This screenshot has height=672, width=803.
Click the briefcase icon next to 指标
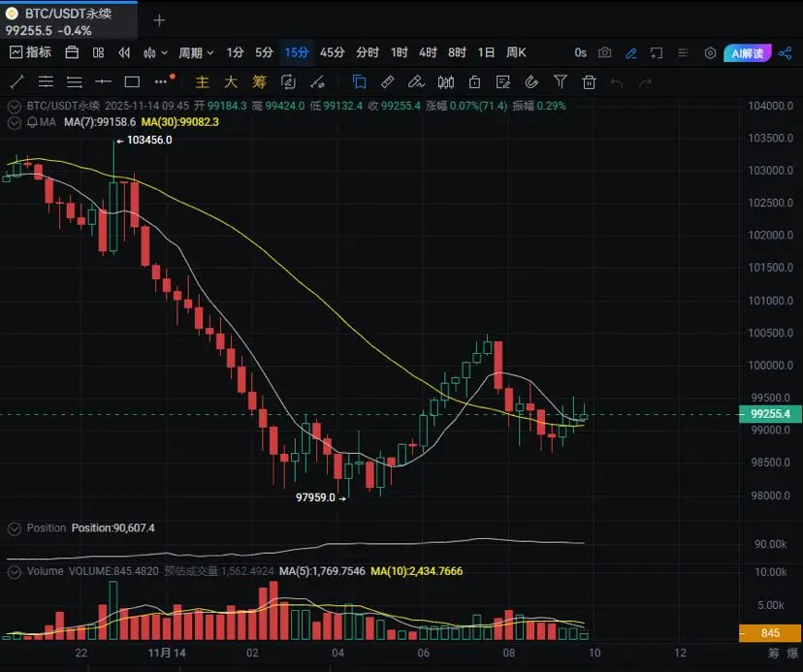[72, 52]
